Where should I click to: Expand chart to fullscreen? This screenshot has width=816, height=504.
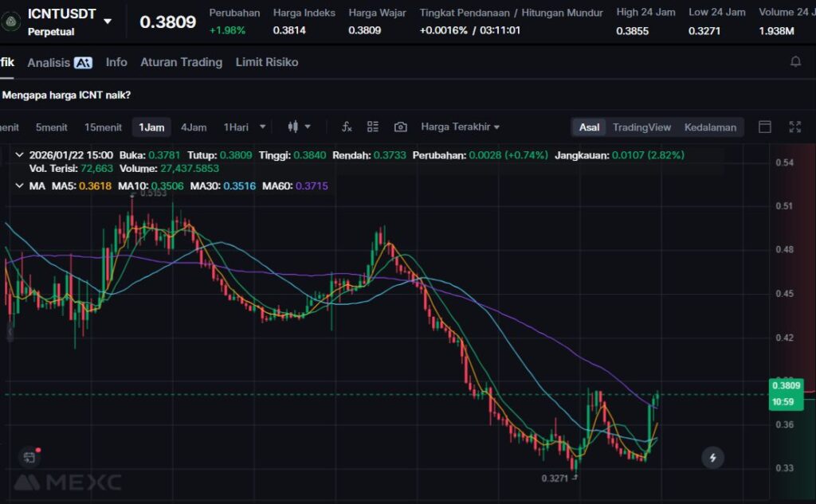click(794, 127)
